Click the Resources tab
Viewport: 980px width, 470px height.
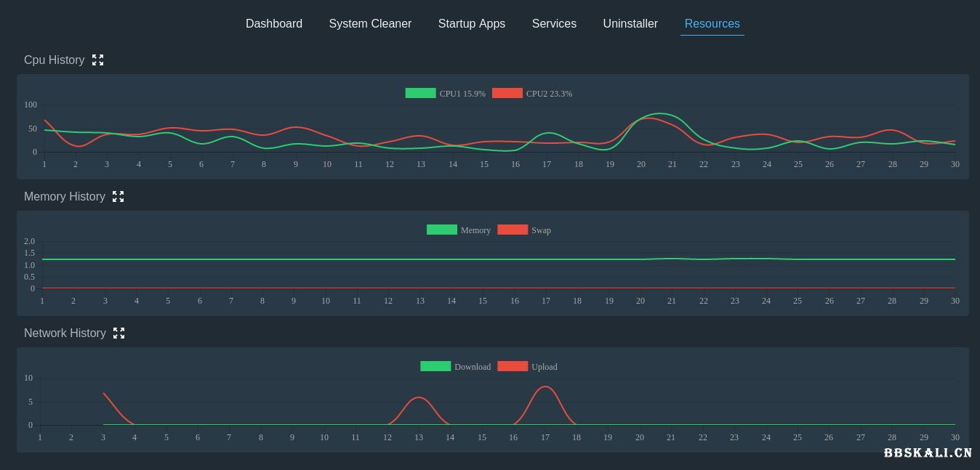[x=712, y=24]
